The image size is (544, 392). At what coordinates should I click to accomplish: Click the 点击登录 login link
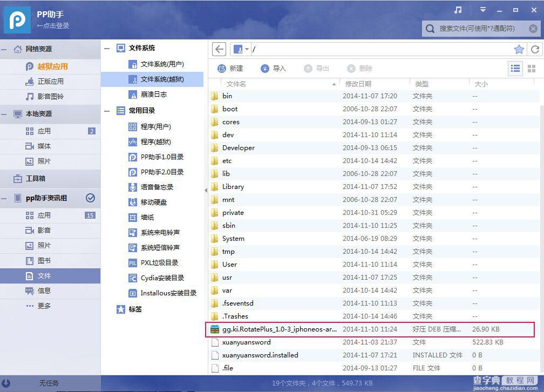pyautogui.click(x=53, y=26)
